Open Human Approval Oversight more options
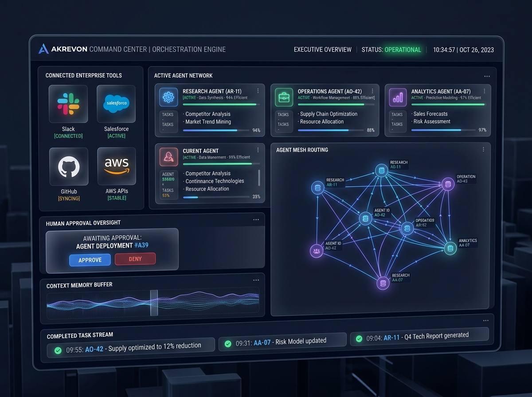Image resolution: width=532 pixels, height=397 pixels. pos(256,220)
